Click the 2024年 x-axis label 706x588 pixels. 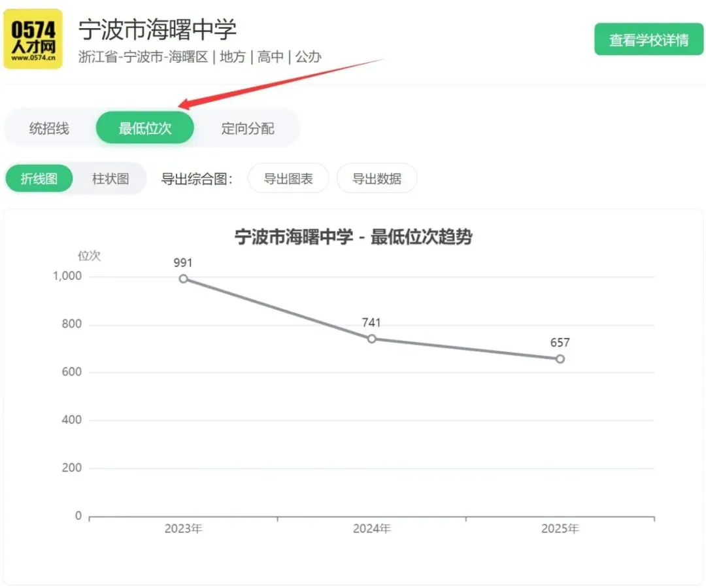[x=371, y=528]
